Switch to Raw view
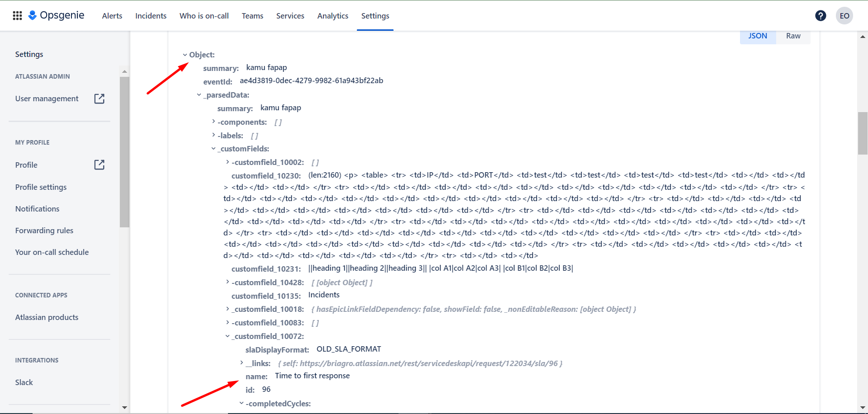 tap(793, 36)
